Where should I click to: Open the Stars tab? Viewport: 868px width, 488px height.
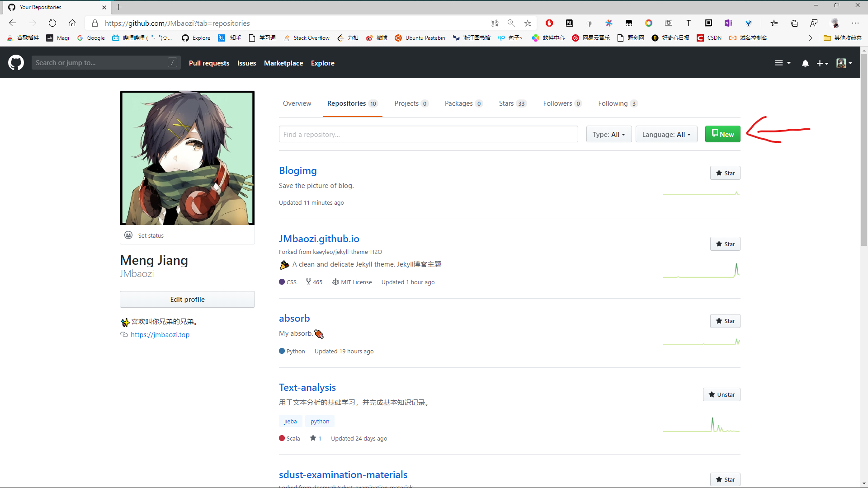click(512, 103)
